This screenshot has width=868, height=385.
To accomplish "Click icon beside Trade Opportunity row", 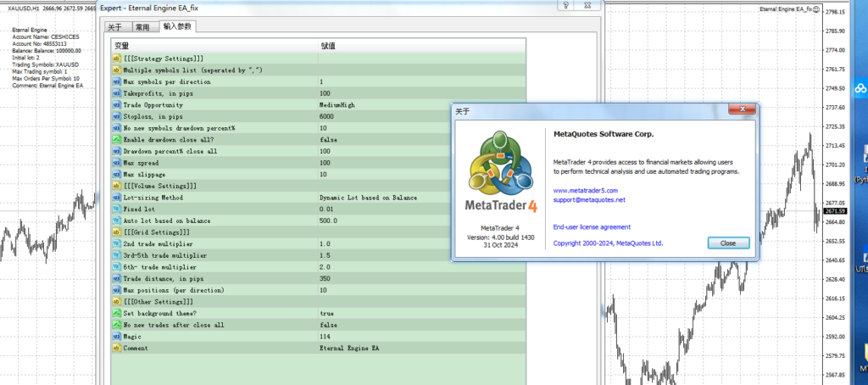I will click(116, 105).
